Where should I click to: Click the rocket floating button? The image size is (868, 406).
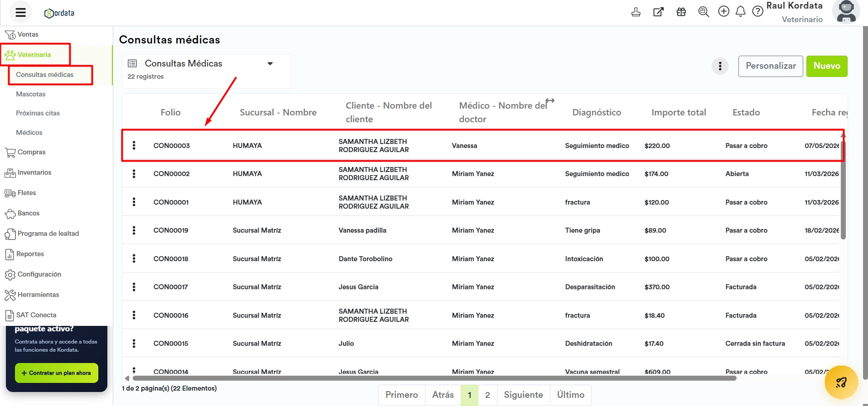click(841, 382)
